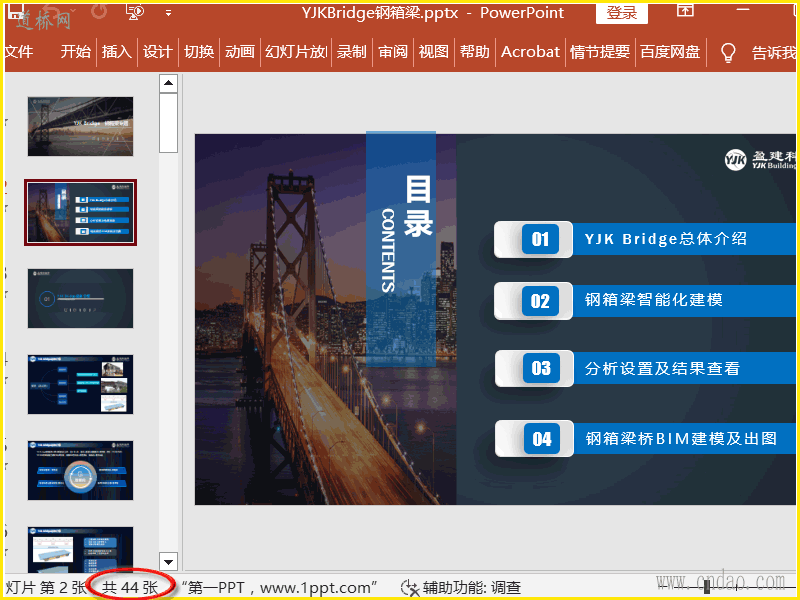Select the 切换 transitions tab
Image resolution: width=800 pixels, height=600 pixels.
[x=199, y=52]
